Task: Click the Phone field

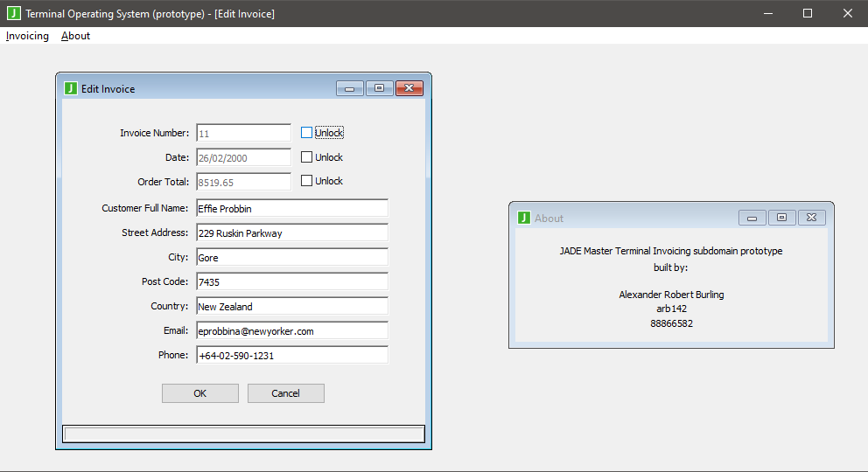Action: pos(292,355)
